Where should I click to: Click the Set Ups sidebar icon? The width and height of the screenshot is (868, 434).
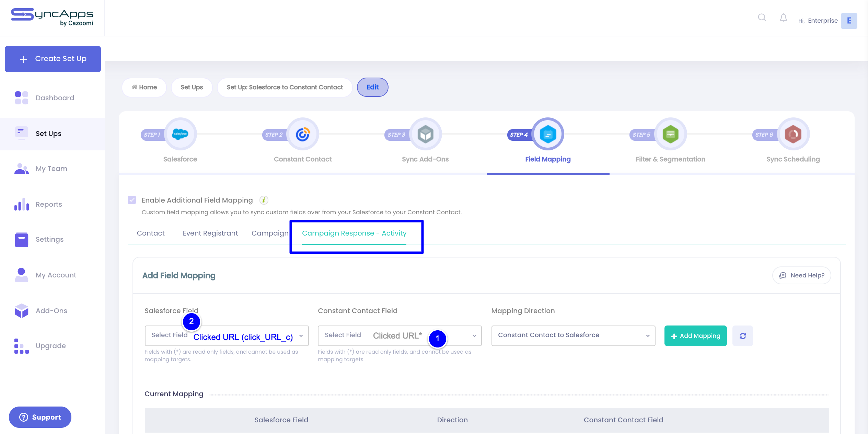tap(21, 133)
